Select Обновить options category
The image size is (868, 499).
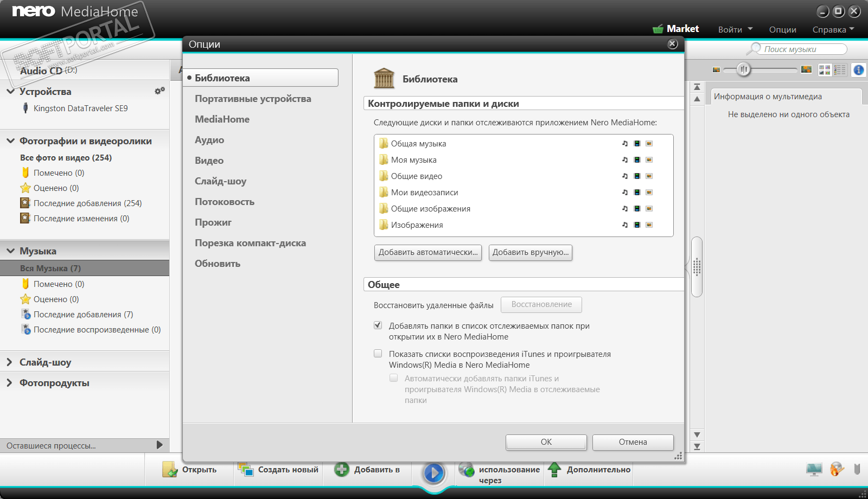(x=218, y=264)
